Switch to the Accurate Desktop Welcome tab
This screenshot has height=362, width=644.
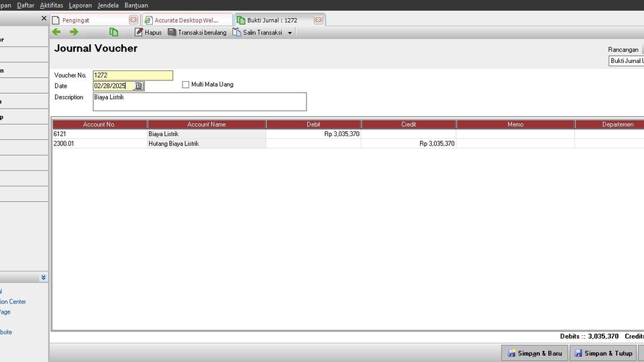[x=186, y=20]
